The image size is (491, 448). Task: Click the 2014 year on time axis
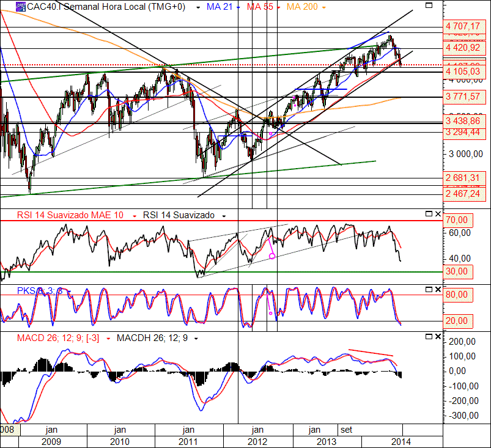coord(401,442)
